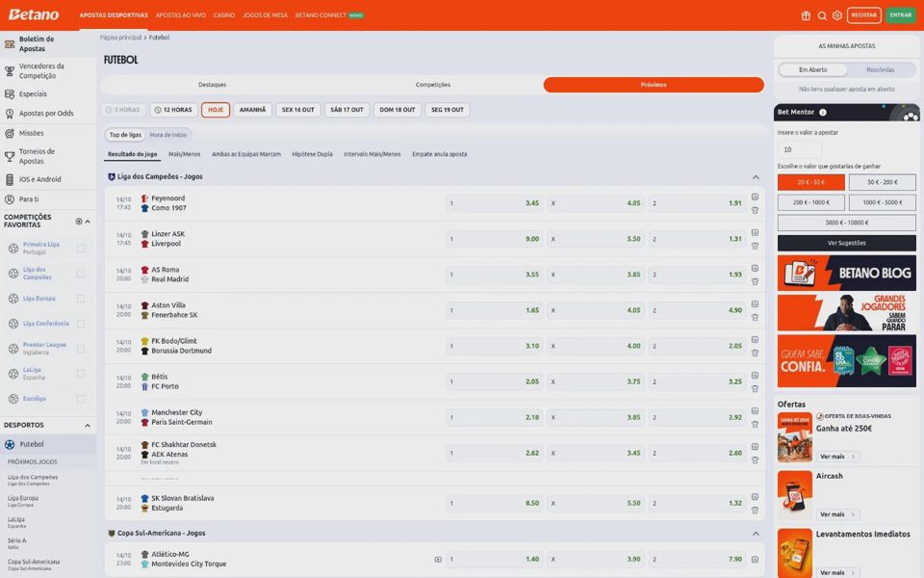Open the Para ti profile icon

[10, 199]
